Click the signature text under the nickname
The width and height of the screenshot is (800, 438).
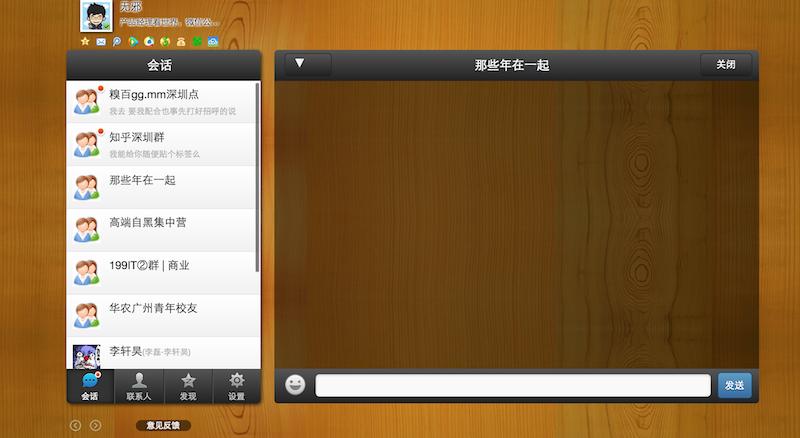tap(169, 22)
